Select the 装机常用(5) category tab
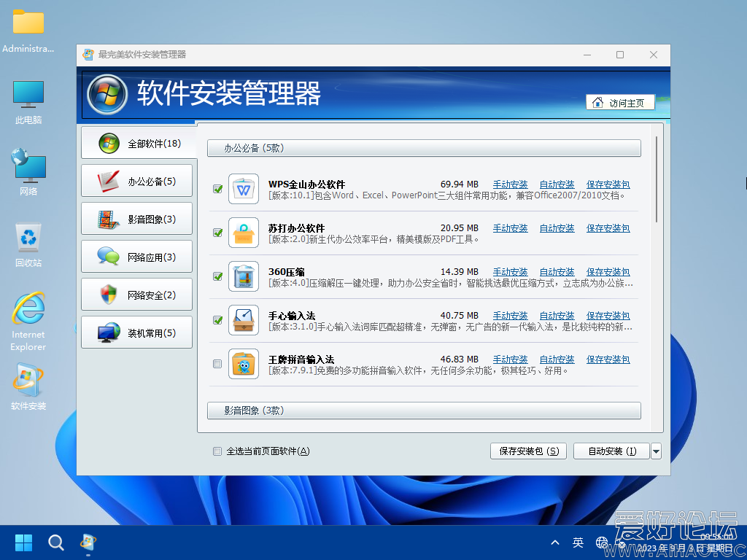The height and width of the screenshot is (560, 747). [x=137, y=332]
